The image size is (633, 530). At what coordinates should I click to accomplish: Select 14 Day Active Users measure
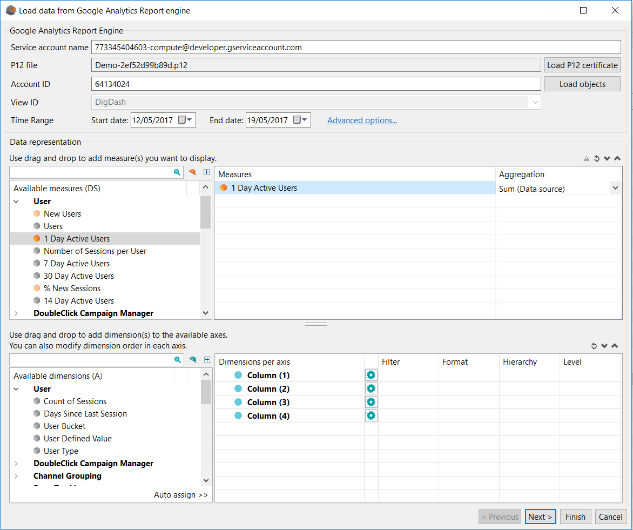79,301
